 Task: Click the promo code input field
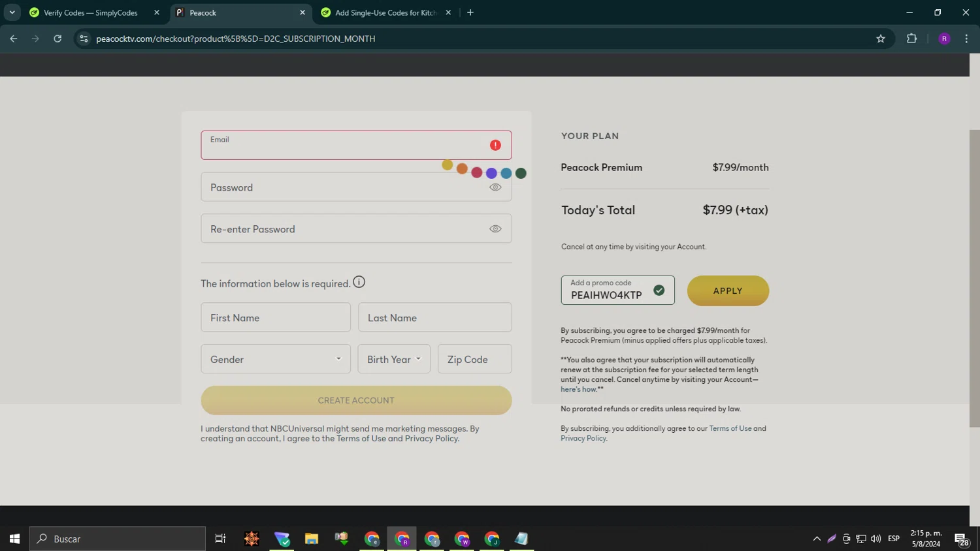pyautogui.click(x=617, y=291)
